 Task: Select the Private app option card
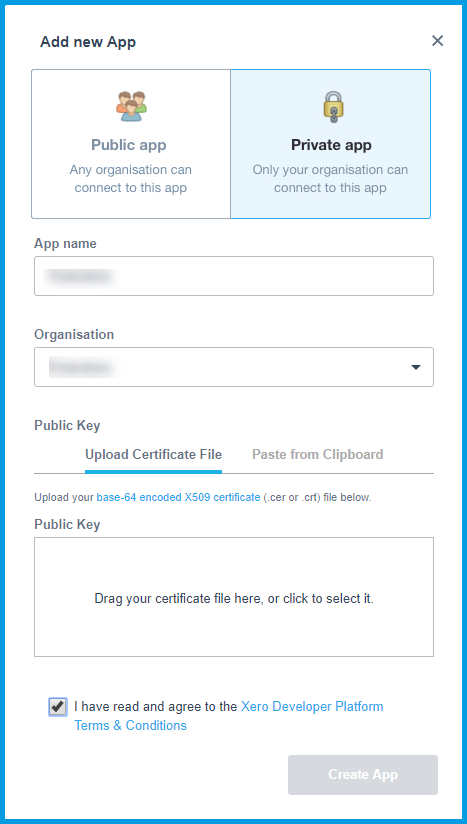click(330, 144)
